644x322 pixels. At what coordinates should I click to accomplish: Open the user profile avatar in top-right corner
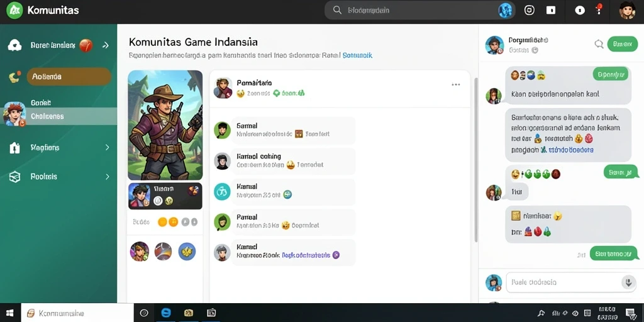(628, 10)
